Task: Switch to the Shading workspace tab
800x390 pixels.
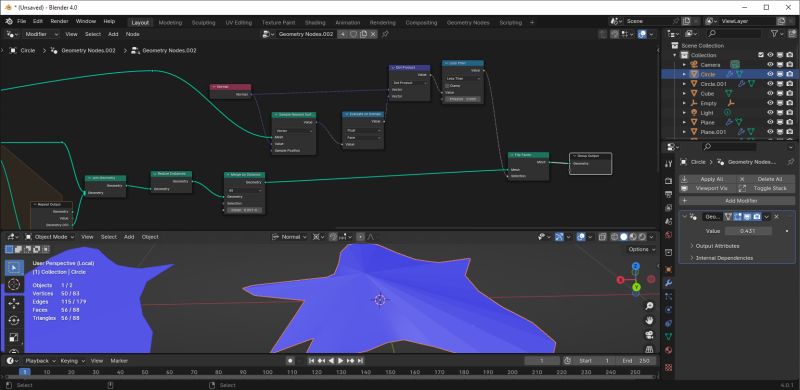Action: 315,22
